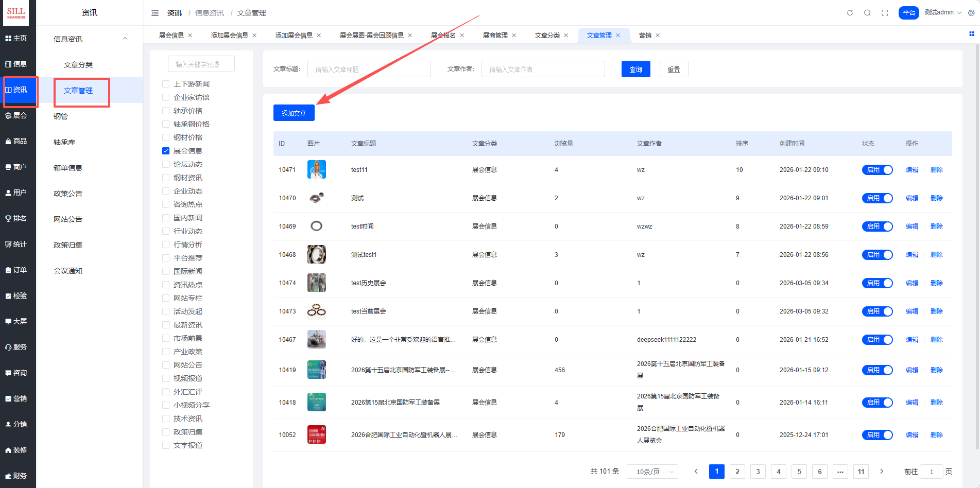Collapse sidebar with hamburger icon
The height and width of the screenshot is (488, 980).
(x=155, y=13)
